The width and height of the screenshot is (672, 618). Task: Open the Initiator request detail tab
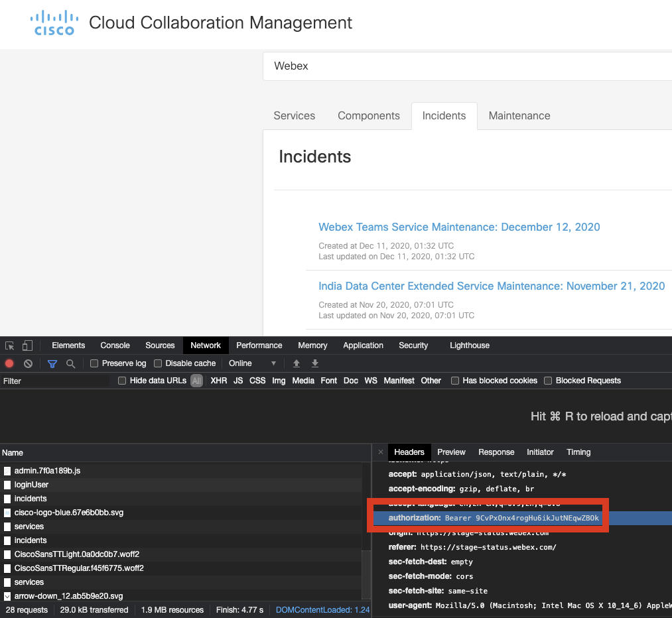tap(540, 452)
